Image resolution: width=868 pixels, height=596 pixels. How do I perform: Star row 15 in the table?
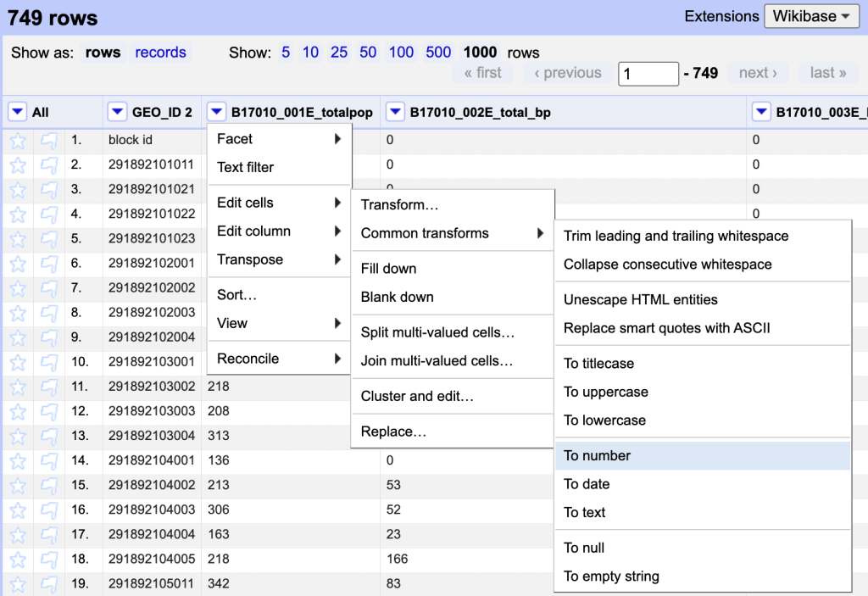pos(18,485)
